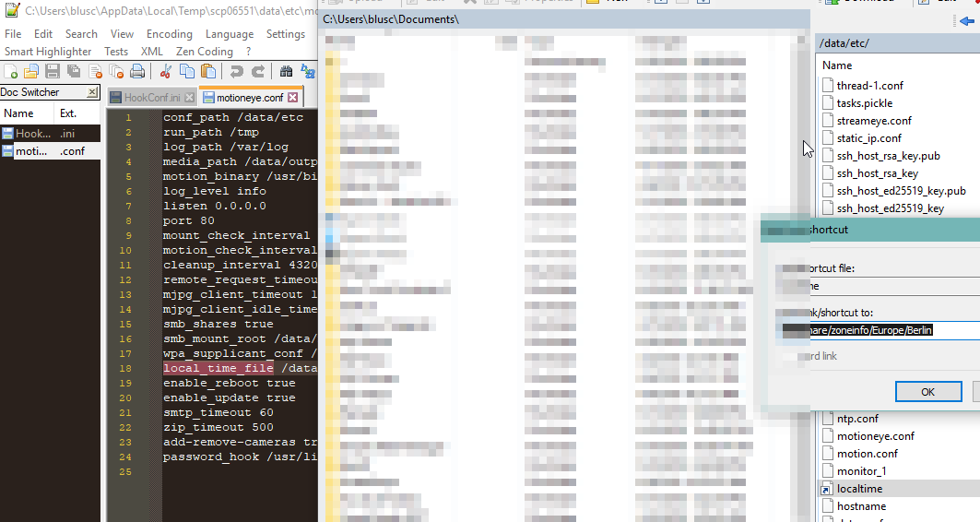Sort remote files by Name header

click(x=837, y=65)
